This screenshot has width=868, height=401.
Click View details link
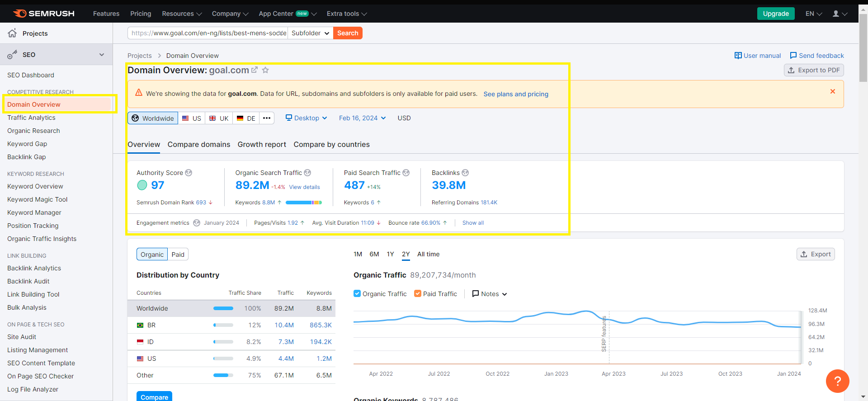click(x=304, y=187)
